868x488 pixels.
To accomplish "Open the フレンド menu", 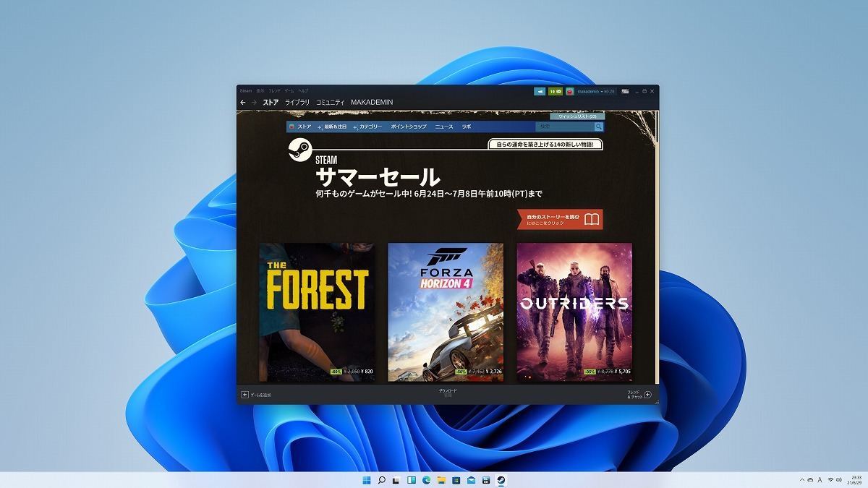I will pyautogui.click(x=275, y=91).
